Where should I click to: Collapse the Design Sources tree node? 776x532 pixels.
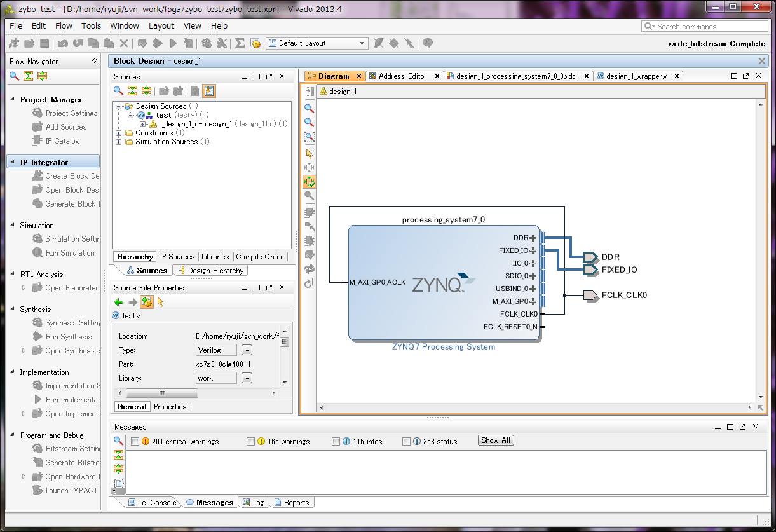point(119,106)
